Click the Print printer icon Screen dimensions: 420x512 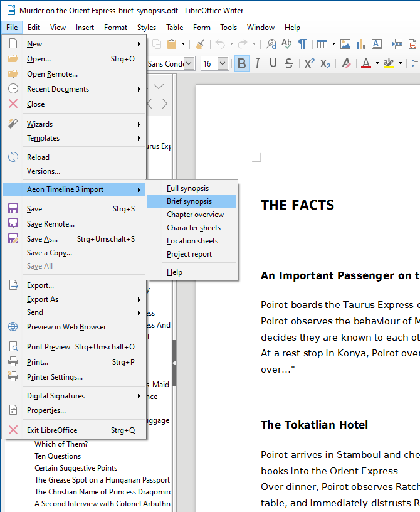click(x=13, y=361)
